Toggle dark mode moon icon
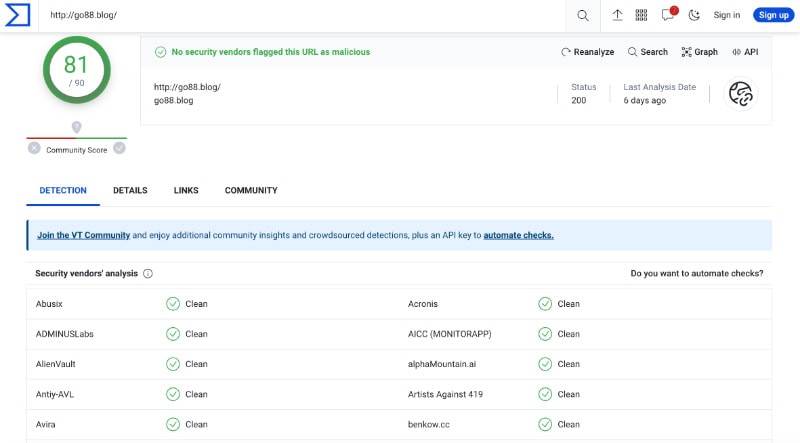 click(x=694, y=15)
